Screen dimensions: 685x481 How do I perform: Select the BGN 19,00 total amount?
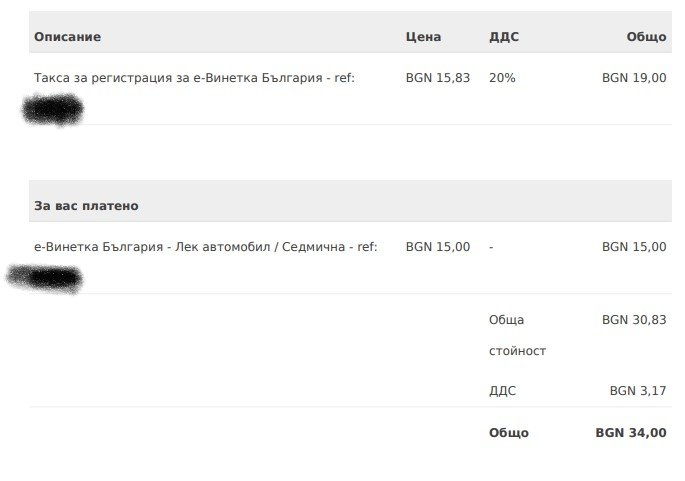pyautogui.click(x=634, y=77)
